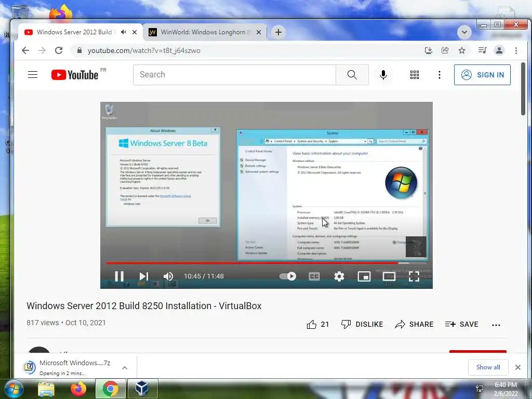Open the Chrome profile icon
Image resolution: width=532 pixels, height=399 pixels.
pos(499,50)
